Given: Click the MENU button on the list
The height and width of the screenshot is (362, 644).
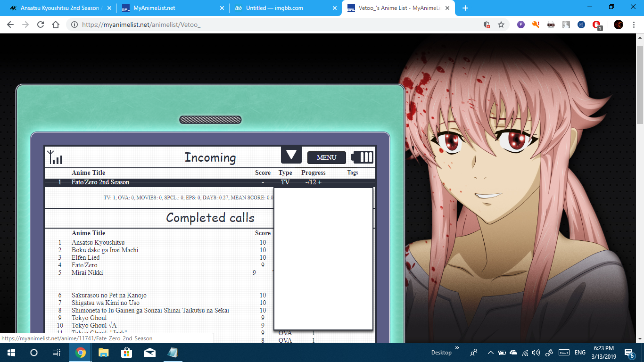Looking at the screenshot, I should pyautogui.click(x=326, y=157).
